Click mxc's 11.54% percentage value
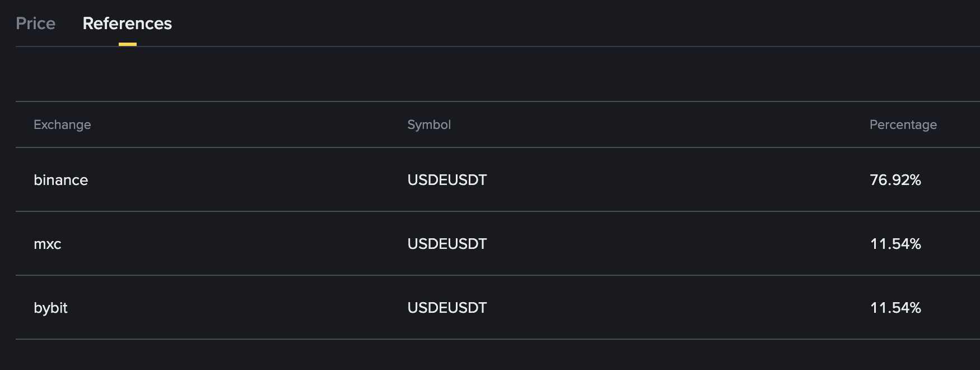The image size is (980, 370). (x=895, y=244)
